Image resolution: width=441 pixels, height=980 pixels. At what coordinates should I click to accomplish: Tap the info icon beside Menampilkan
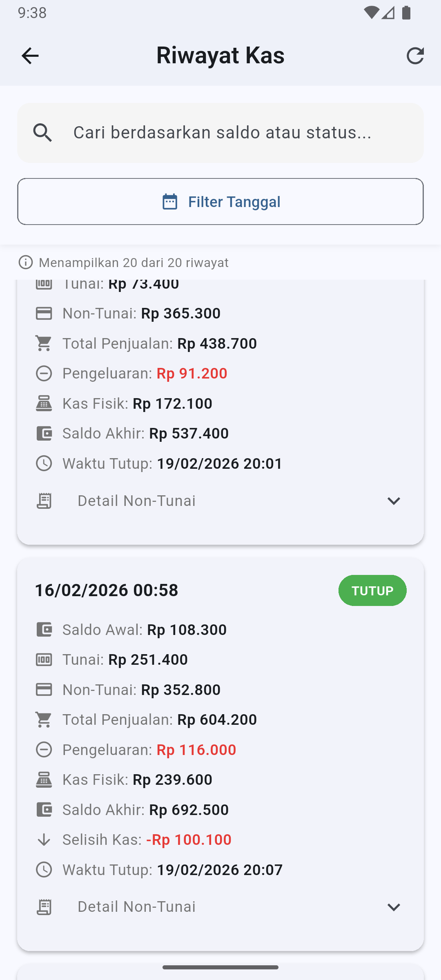coord(26,262)
